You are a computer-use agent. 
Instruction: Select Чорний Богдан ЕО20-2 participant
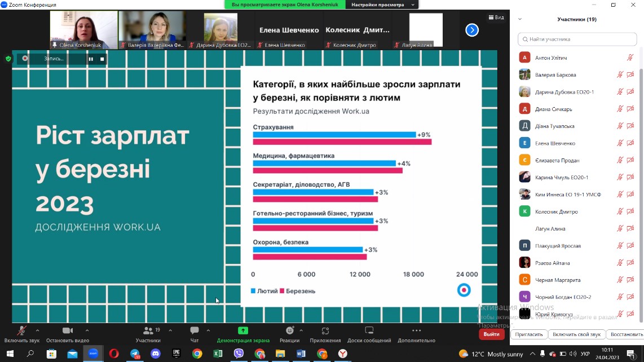576,297
